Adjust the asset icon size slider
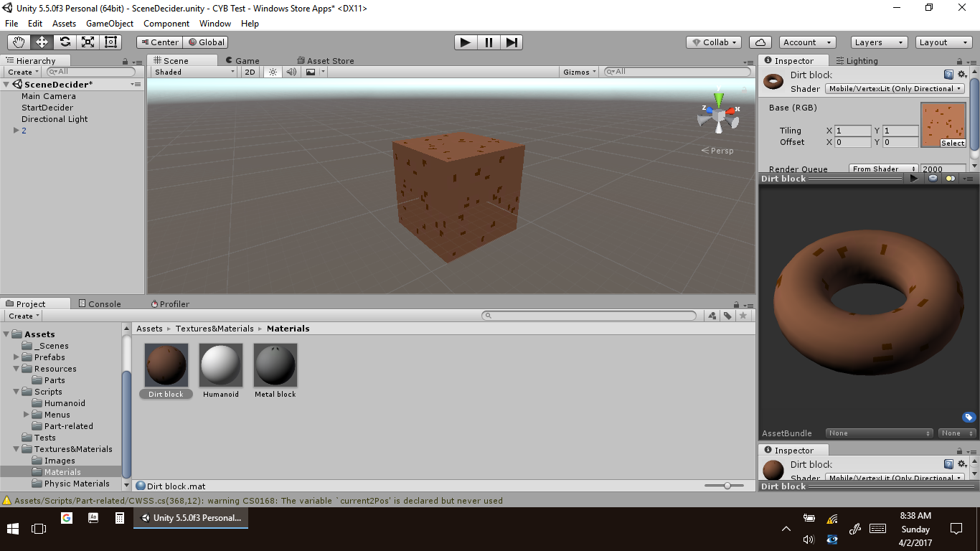Image resolution: width=980 pixels, height=551 pixels. tap(727, 486)
